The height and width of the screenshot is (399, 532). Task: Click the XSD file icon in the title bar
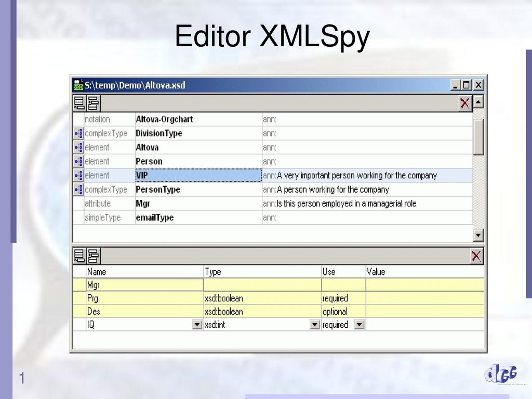[x=78, y=85]
